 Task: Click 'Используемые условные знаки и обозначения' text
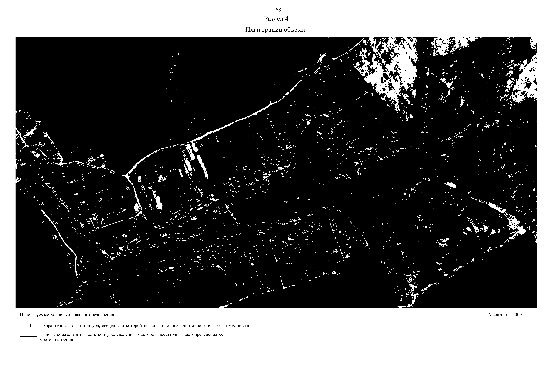pyautogui.click(x=68, y=315)
